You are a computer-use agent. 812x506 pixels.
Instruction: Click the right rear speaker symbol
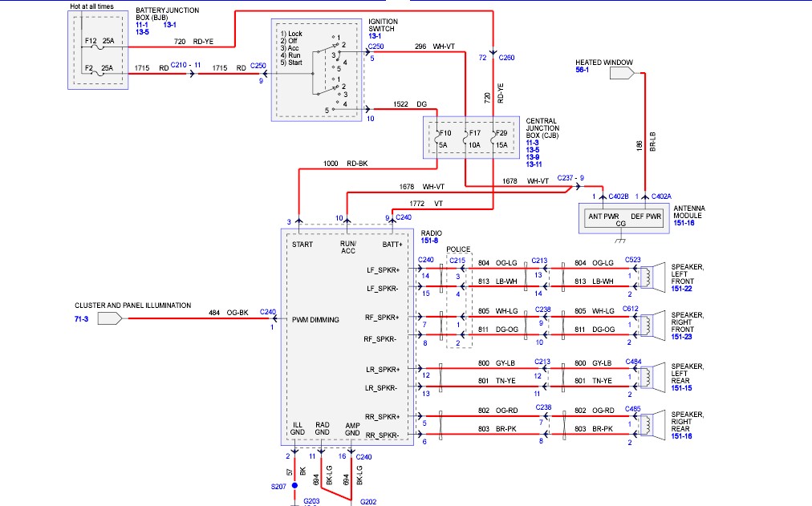click(652, 425)
